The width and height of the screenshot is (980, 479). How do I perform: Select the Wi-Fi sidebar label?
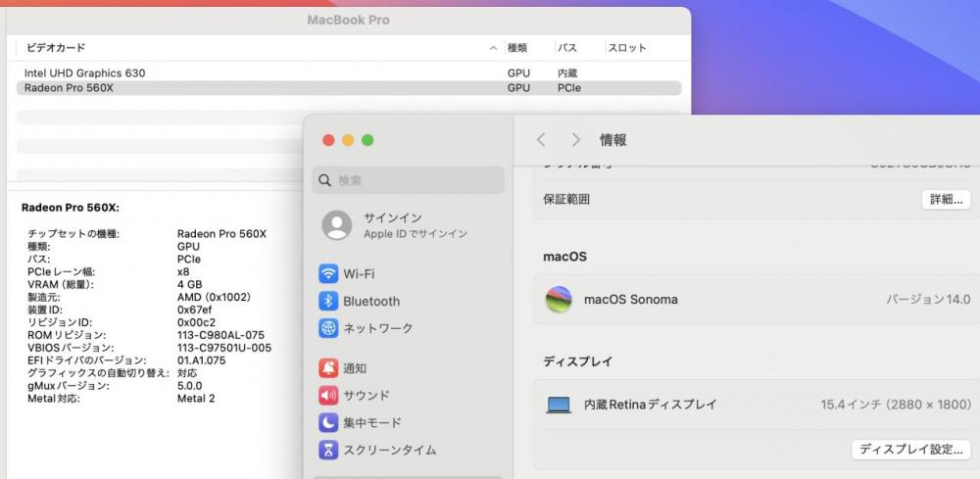[359, 274]
